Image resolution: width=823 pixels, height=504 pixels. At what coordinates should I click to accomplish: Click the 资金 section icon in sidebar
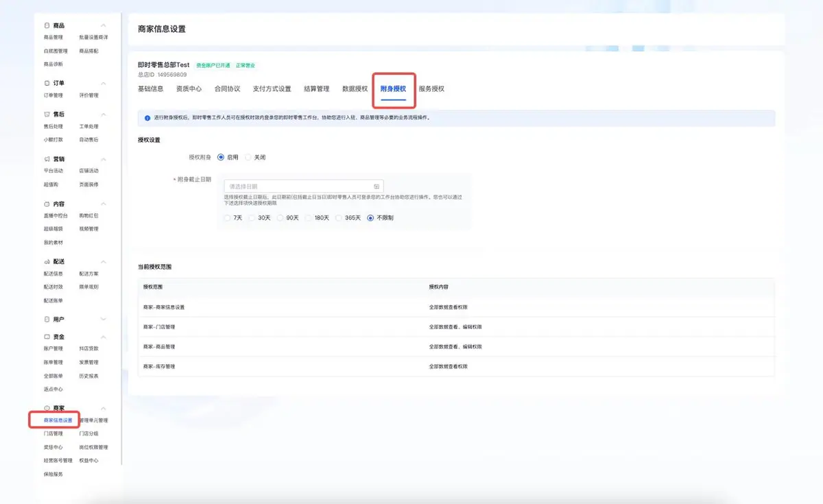coord(47,337)
